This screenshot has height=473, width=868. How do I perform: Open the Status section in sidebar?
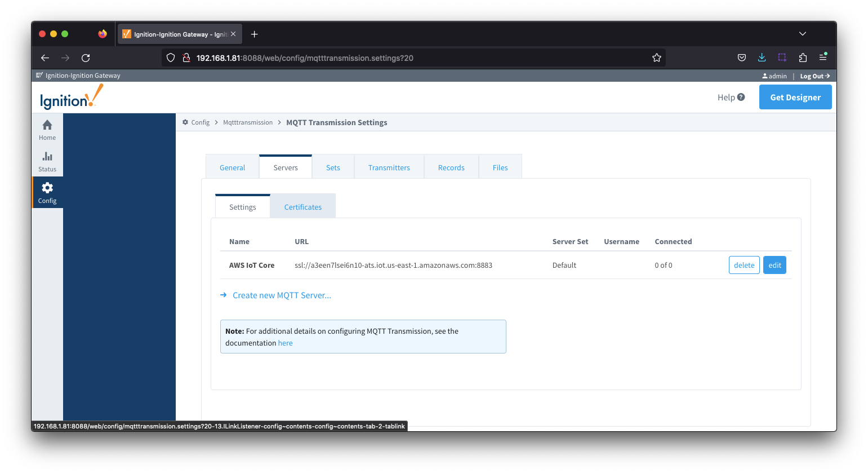coord(47,161)
